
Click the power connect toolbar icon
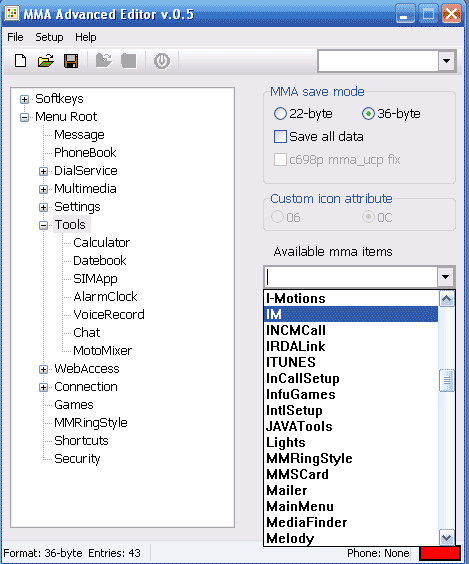[x=162, y=61]
